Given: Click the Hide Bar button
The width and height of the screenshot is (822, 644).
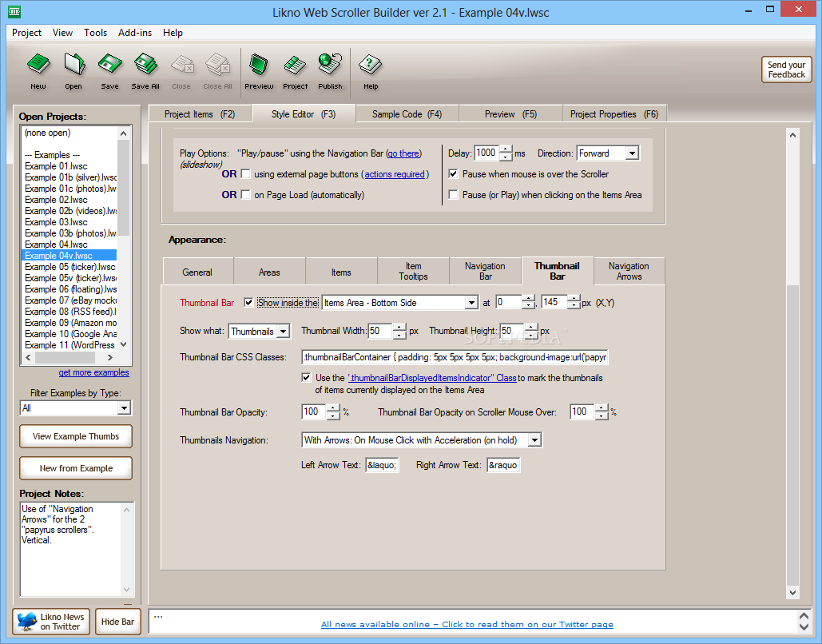Looking at the screenshot, I should coord(117,622).
